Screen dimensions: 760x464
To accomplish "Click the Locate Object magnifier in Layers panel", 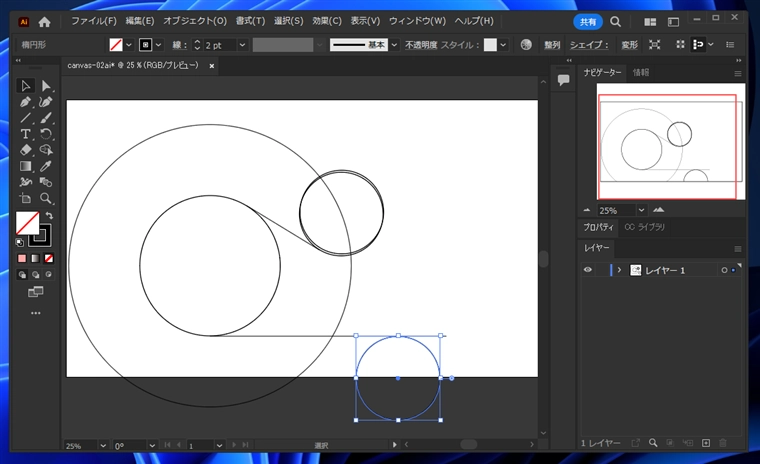I will click(653, 443).
